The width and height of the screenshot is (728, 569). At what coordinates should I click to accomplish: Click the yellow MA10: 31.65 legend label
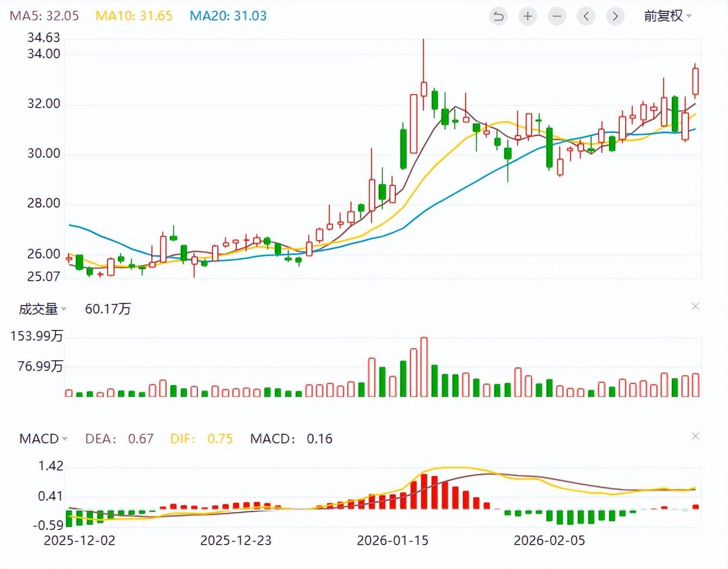pos(134,16)
